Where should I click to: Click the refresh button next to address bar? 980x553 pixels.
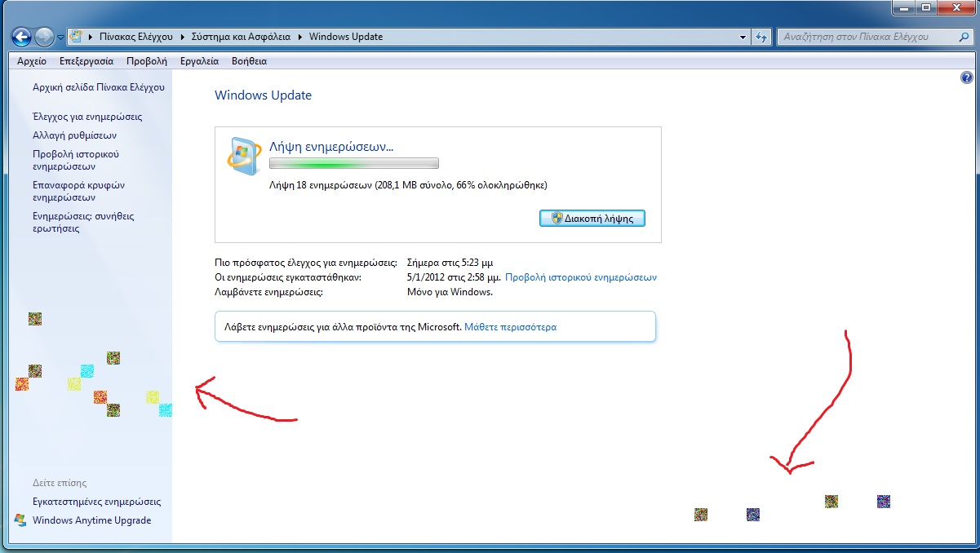click(x=761, y=37)
